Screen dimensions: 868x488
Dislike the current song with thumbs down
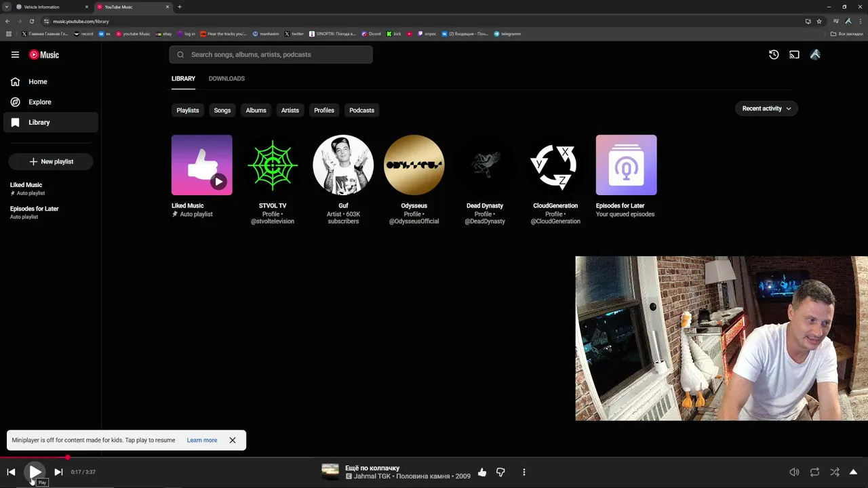tap(500, 472)
